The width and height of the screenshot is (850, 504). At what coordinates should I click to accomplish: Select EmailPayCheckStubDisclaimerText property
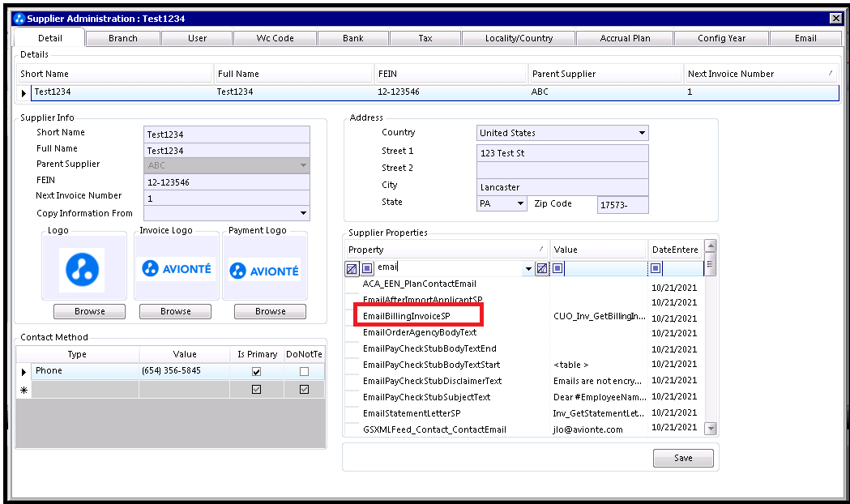(x=432, y=381)
